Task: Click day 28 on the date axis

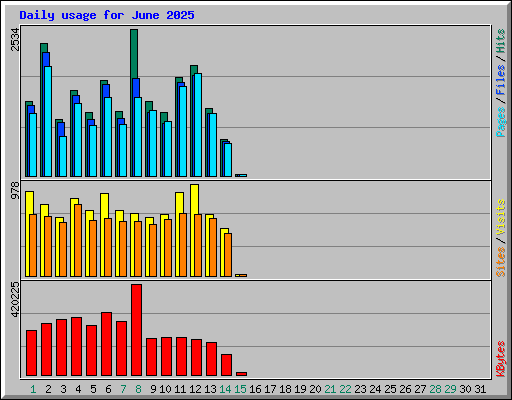Action: 435,389
